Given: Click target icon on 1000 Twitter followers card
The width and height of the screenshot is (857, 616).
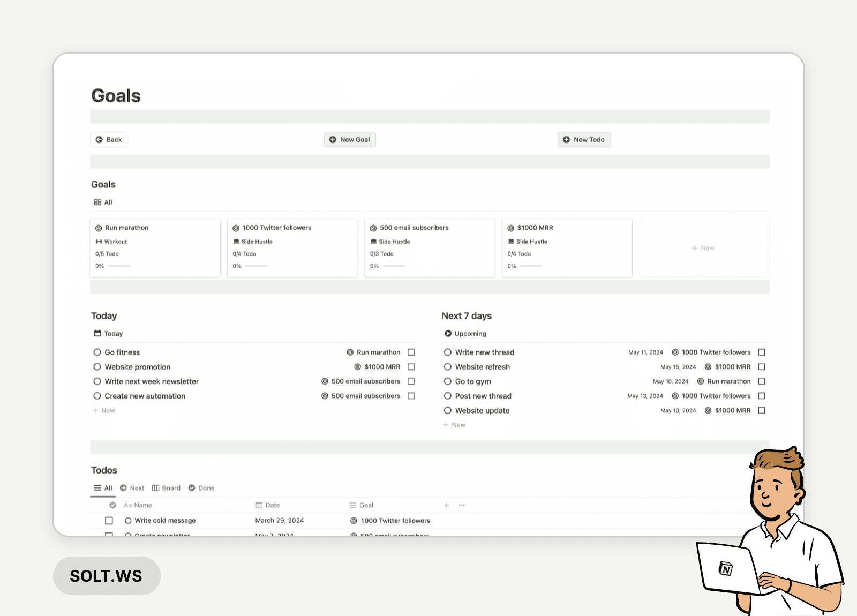Looking at the screenshot, I should (x=236, y=228).
